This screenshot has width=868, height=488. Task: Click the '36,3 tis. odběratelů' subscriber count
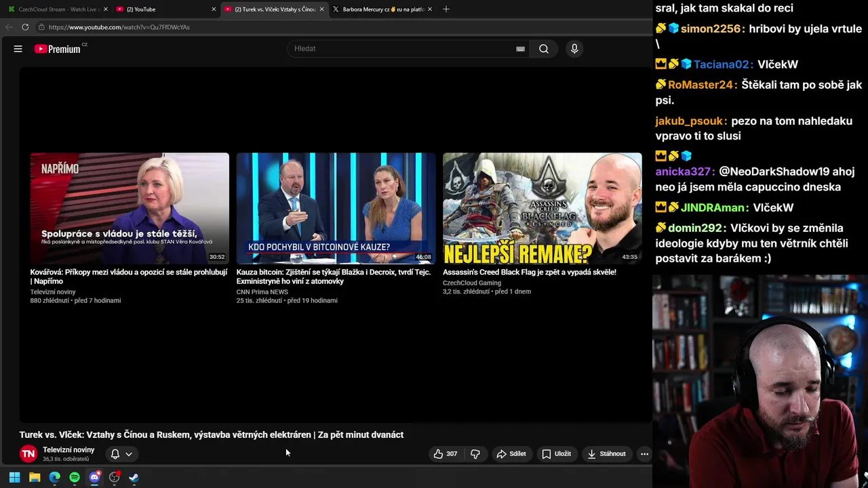[x=66, y=460]
